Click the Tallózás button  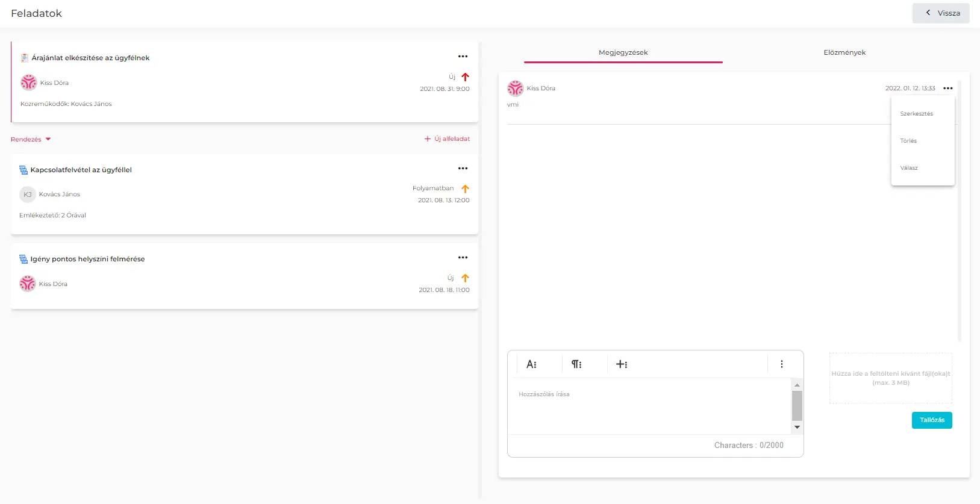click(932, 420)
